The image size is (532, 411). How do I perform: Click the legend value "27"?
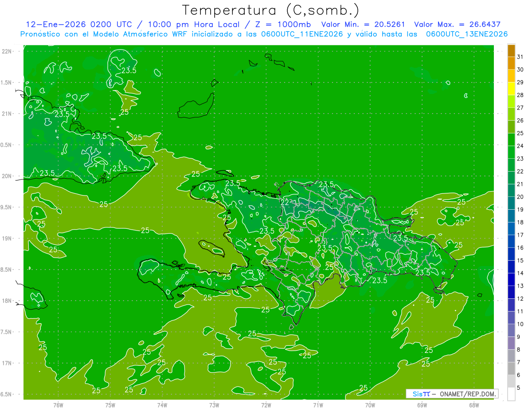[520, 108]
